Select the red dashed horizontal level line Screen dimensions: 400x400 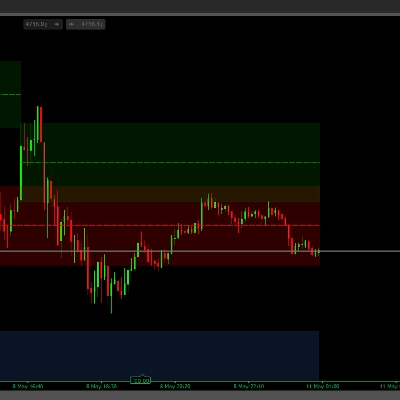pyautogui.click(x=160, y=226)
